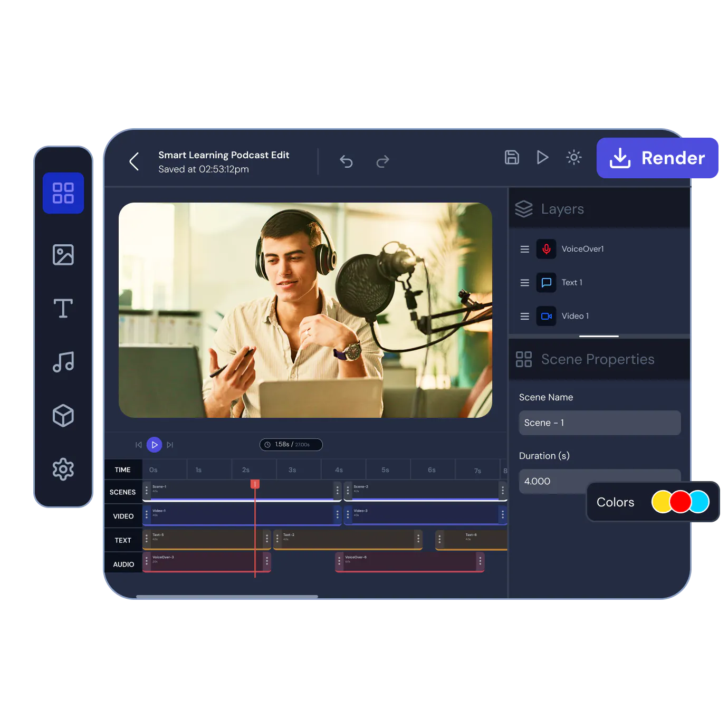The height and width of the screenshot is (728, 728).
Task: Preview the project with the top play icon
Action: click(x=542, y=157)
